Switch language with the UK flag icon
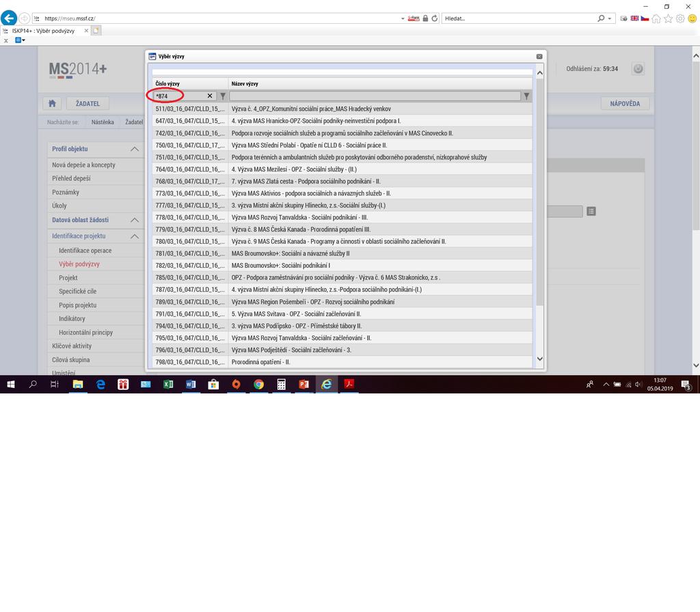This screenshot has height=612, width=700. [634, 18]
